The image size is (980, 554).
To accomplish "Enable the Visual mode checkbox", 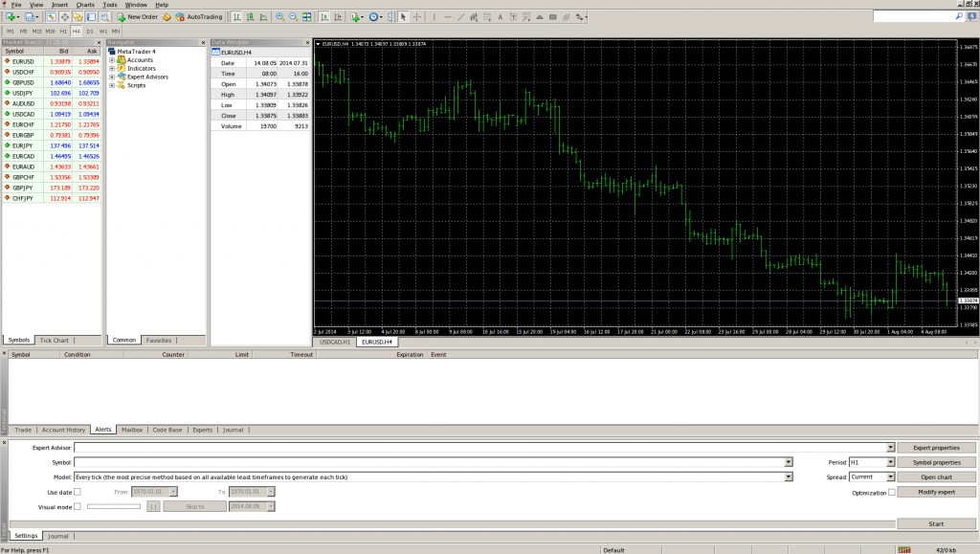I will point(77,505).
